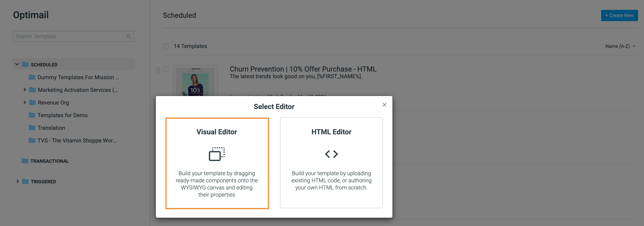Expand the Revenue Org folder
The width and height of the screenshot is (644, 226).
click(25, 102)
